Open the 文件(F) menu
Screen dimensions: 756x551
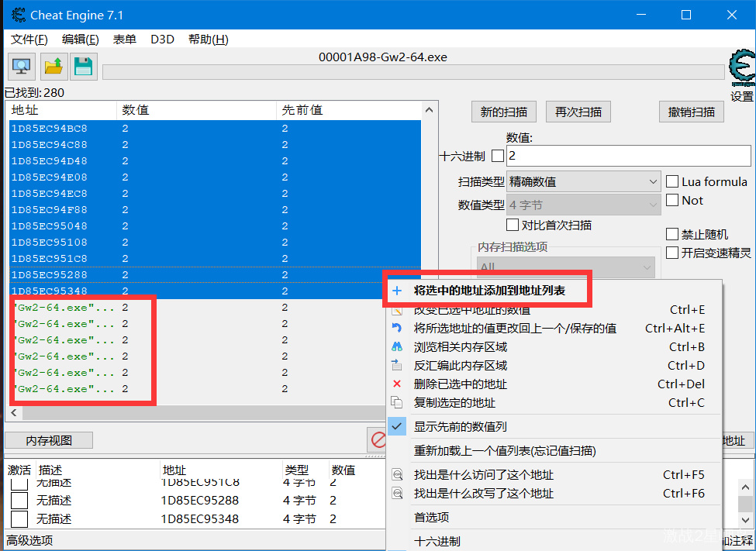[29, 39]
